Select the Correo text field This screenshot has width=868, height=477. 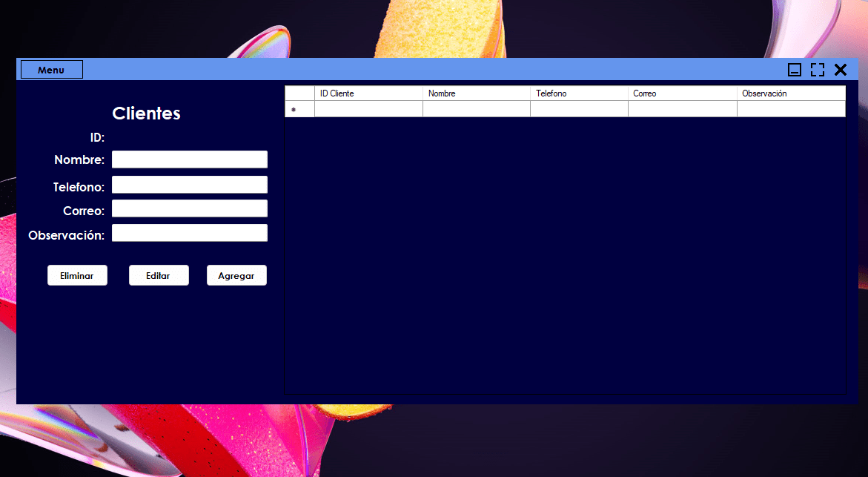click(x=189, y=208)
